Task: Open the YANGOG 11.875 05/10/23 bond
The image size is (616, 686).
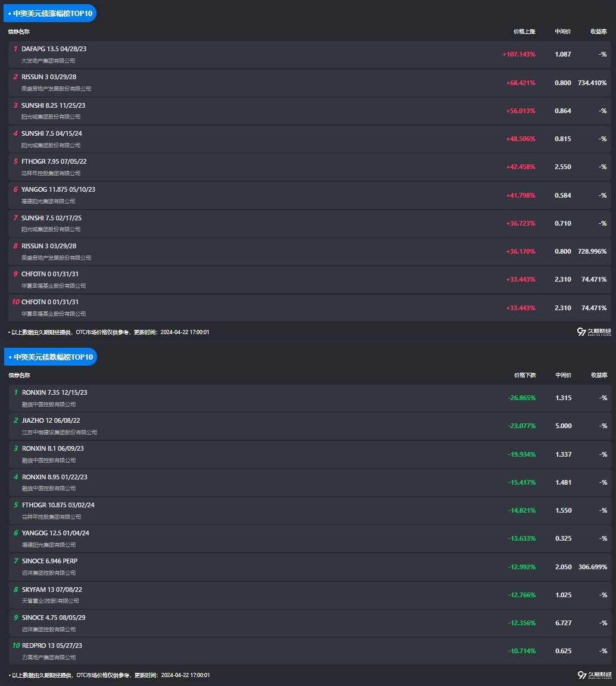Action: (x=58, y=189)
